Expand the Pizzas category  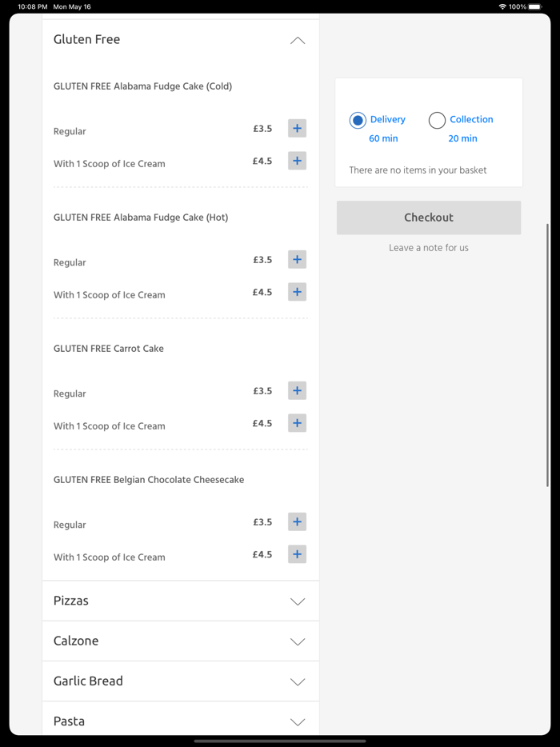click(298, 601)
